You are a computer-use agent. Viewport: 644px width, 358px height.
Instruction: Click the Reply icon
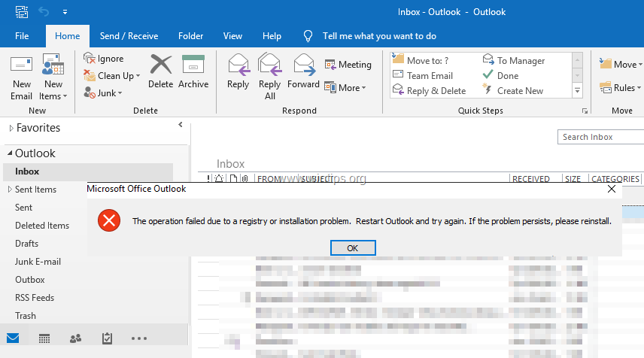click(238, 65)
